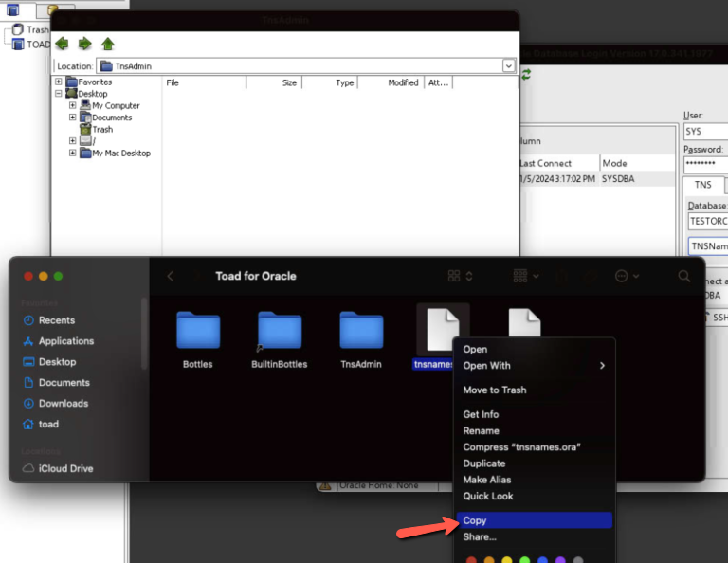
Task: Select the TnsAdmin folder in Finder
Action: coord(361,339)
